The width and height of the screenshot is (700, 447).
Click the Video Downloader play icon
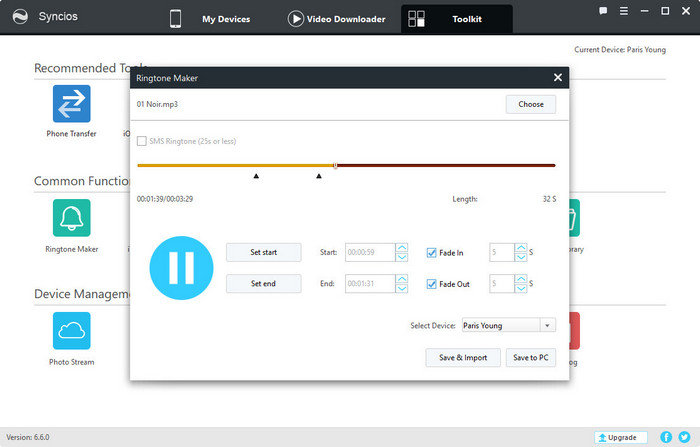pos(295,19)
